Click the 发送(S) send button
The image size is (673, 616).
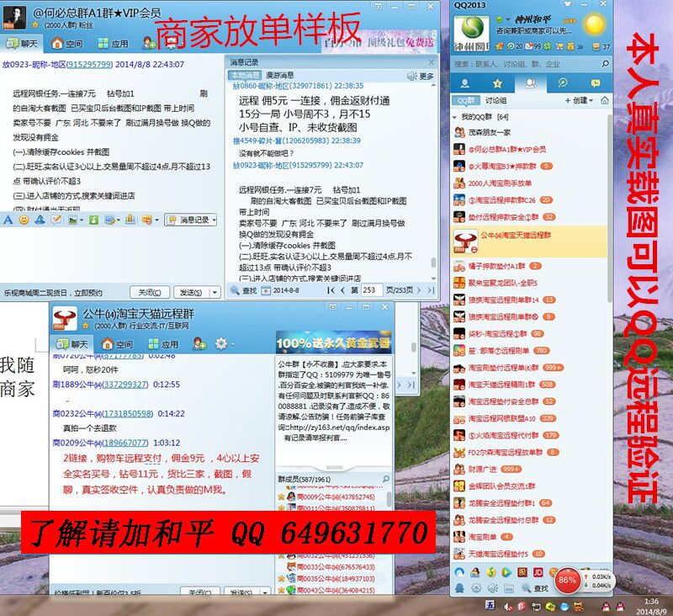tap(189, 291)
